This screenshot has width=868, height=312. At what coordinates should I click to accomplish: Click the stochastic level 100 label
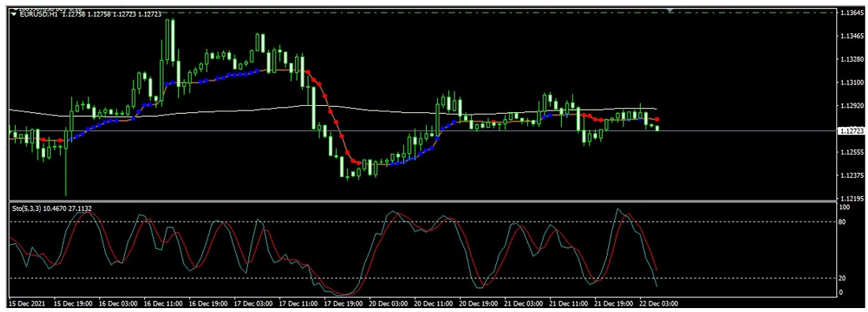coord(845,207)
